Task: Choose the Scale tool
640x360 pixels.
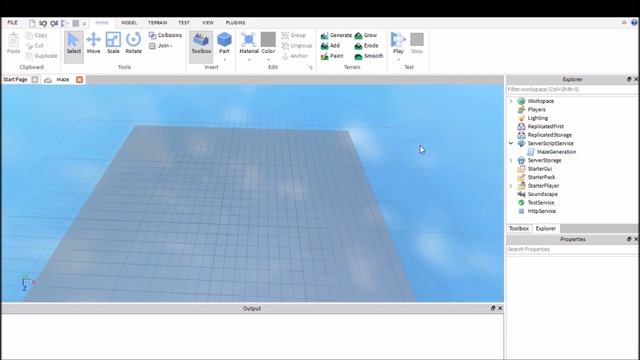Action: (113, 43)
